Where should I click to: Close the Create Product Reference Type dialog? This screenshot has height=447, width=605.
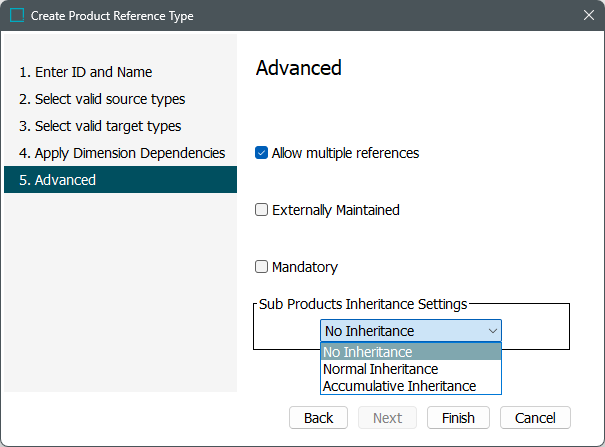[588, 15]
